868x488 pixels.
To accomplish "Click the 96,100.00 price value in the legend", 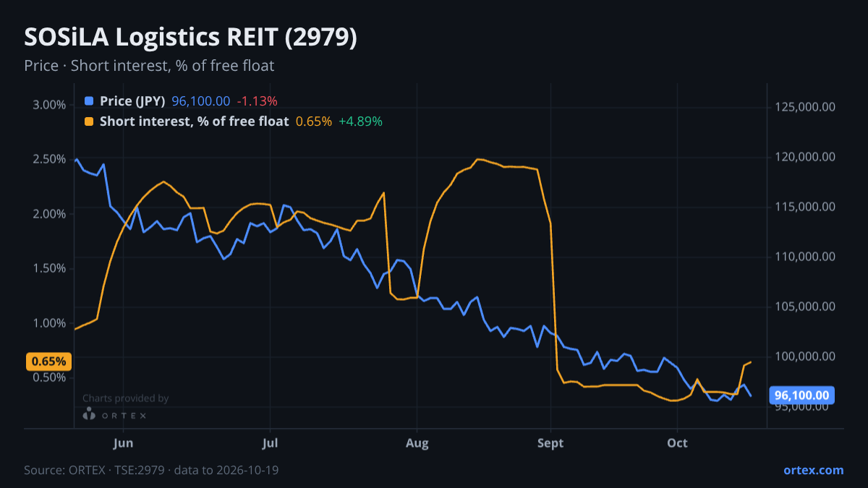I will pyautogui.click(x=201, y=101).
